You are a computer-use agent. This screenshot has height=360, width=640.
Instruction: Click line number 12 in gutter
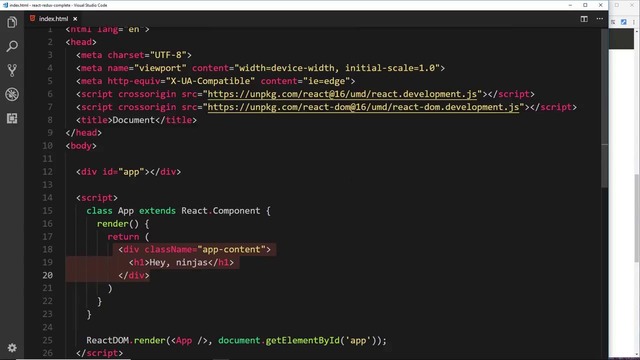pos(47,171)
